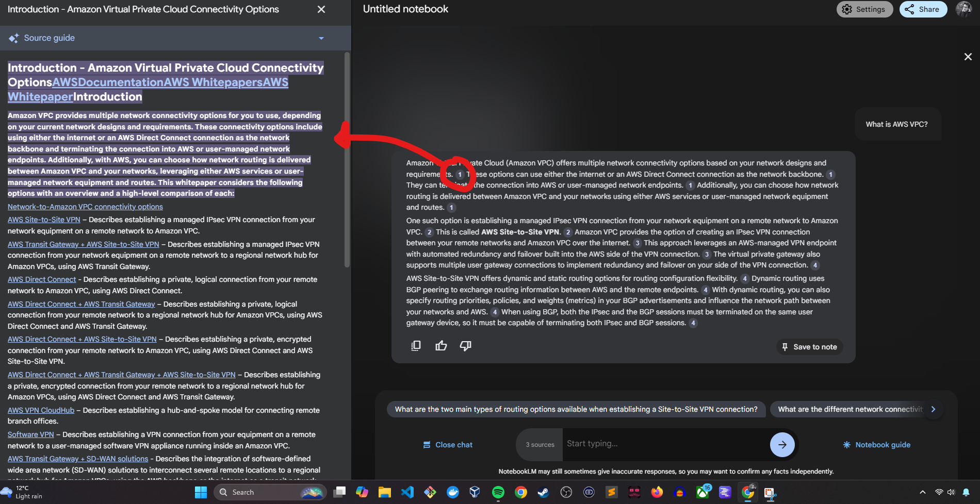980x504 pixels.
Task: Close the chat response overlay
Action: (968, 57)
